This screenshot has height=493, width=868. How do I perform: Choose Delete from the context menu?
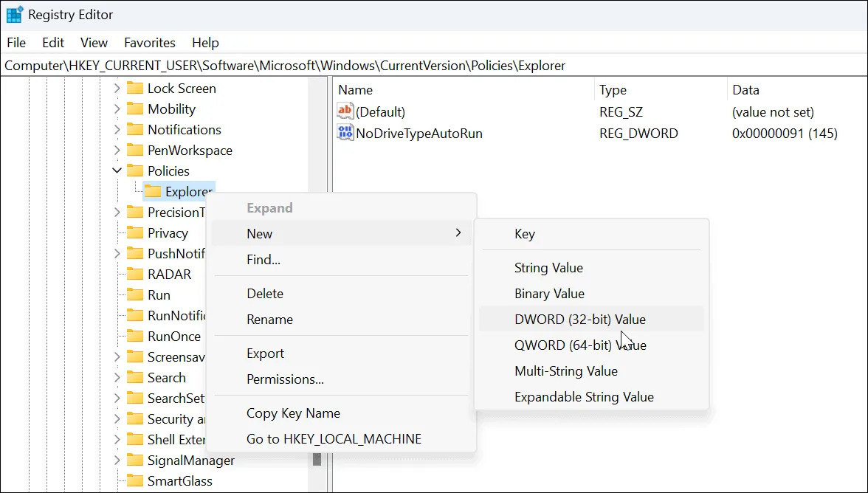point(341,293)
